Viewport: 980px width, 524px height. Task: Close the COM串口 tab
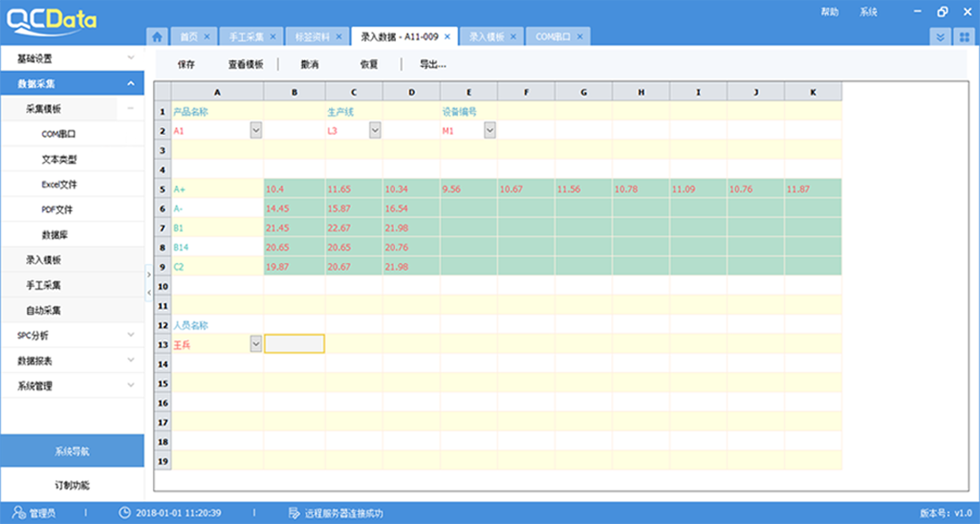(579, 37)
